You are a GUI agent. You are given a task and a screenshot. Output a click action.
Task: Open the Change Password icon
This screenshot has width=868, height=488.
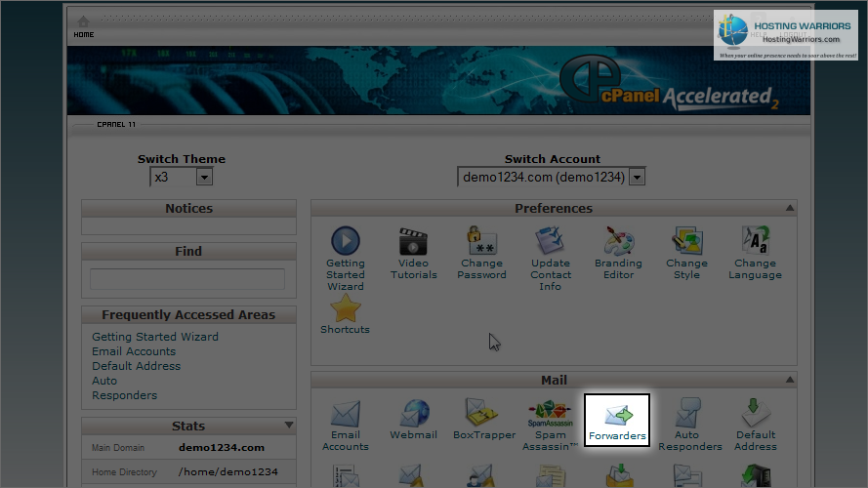(x=481, y=241)
